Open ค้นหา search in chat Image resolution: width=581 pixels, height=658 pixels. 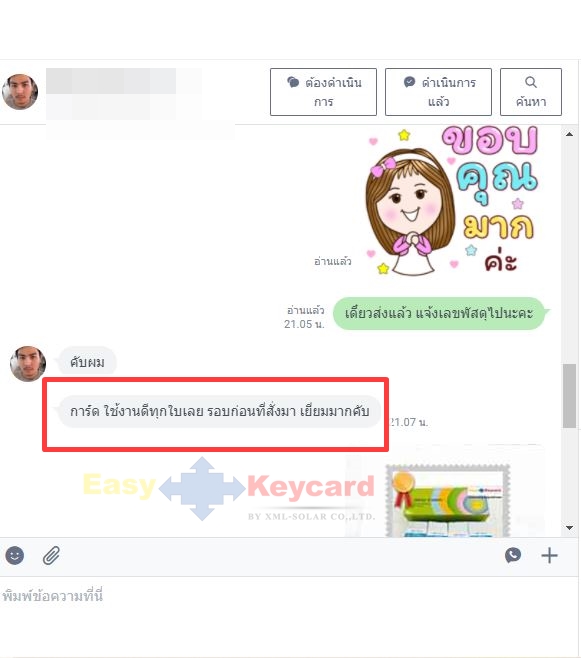tap(531, 92)
